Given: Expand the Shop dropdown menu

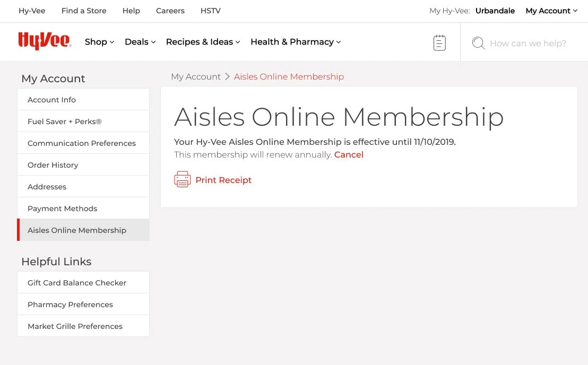Looking at the screenshot, I should tap(99, 42).
